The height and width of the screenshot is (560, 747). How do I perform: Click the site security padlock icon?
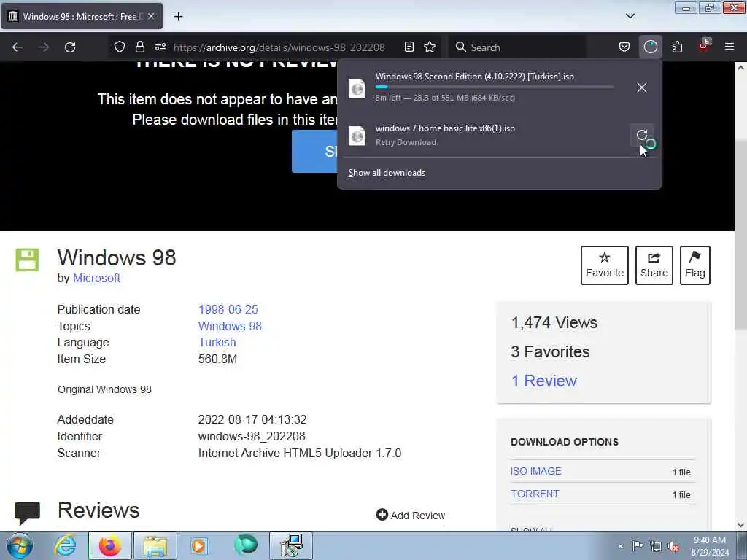pyautogui.click(x=139, y=47)
